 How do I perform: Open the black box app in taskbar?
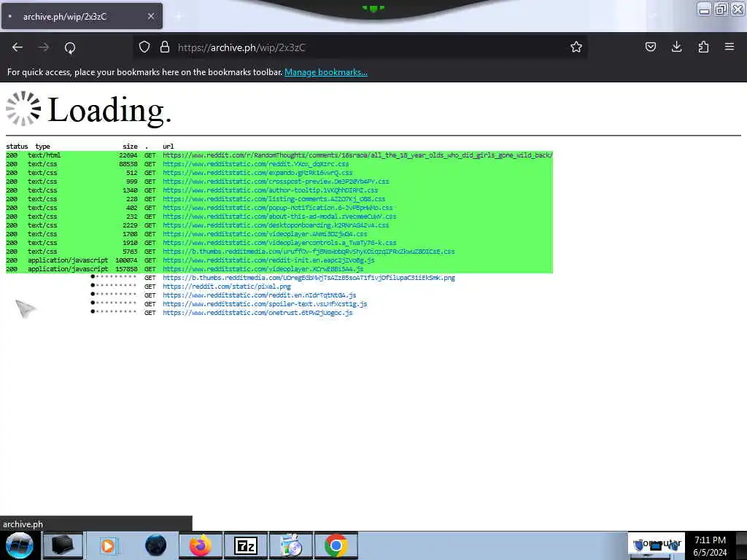pos(63,545)
